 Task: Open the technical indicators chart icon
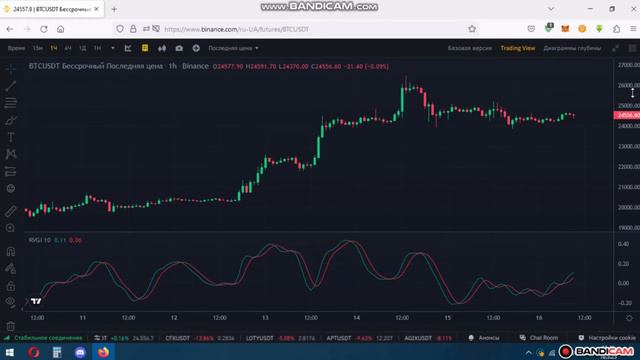pyautogui.click(x=128, y=48)
